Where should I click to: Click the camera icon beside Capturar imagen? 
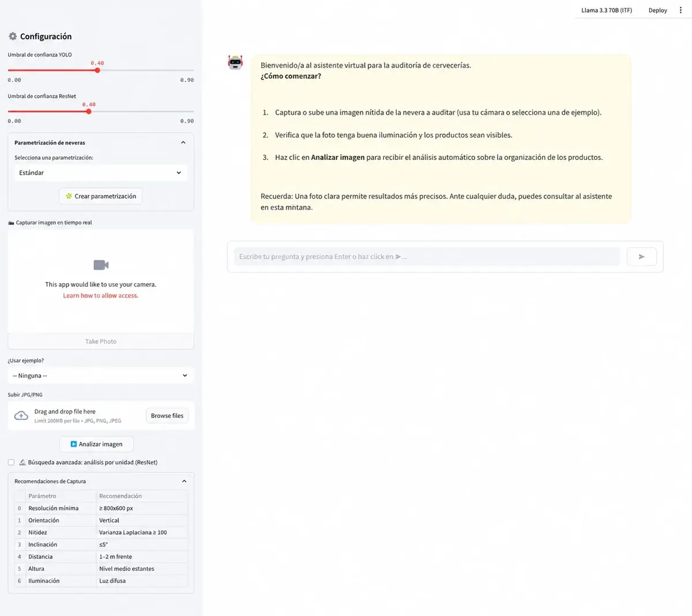pos(11,223)
